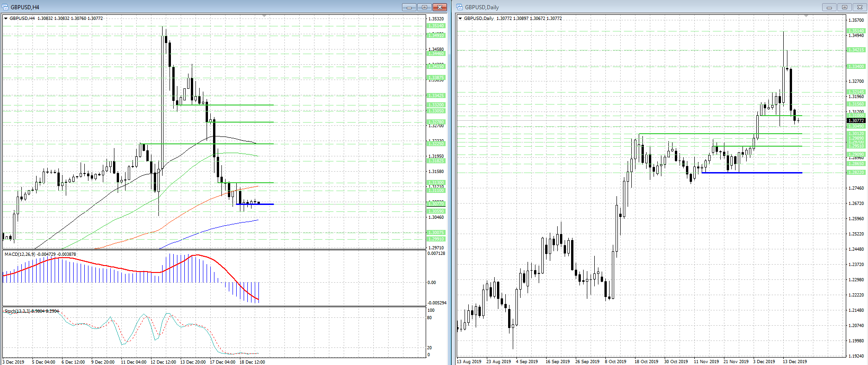
Task: Close the GBPUSD,Daily chart window
Action: click(860, 7)
